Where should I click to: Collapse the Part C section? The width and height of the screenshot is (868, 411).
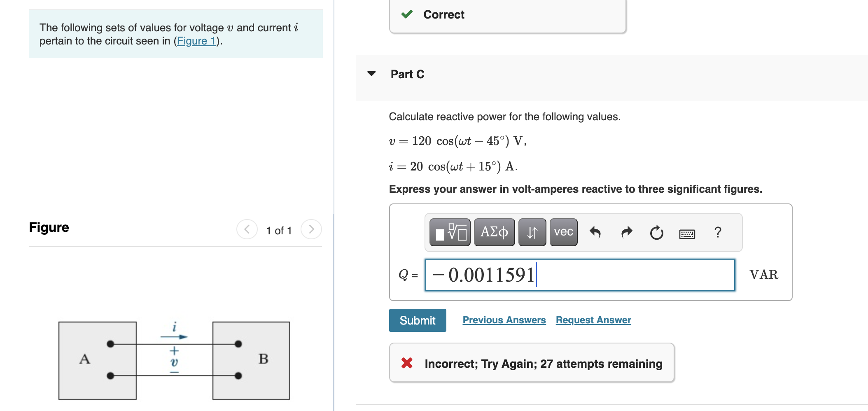[372, 74]
